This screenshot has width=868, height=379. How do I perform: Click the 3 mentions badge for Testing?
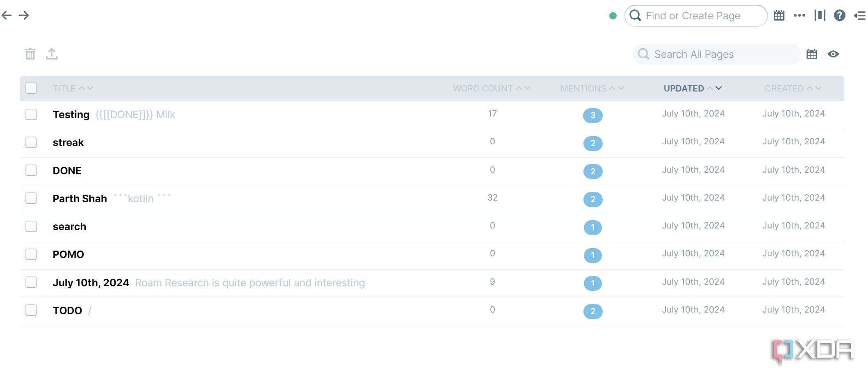[x=592, y=115]
